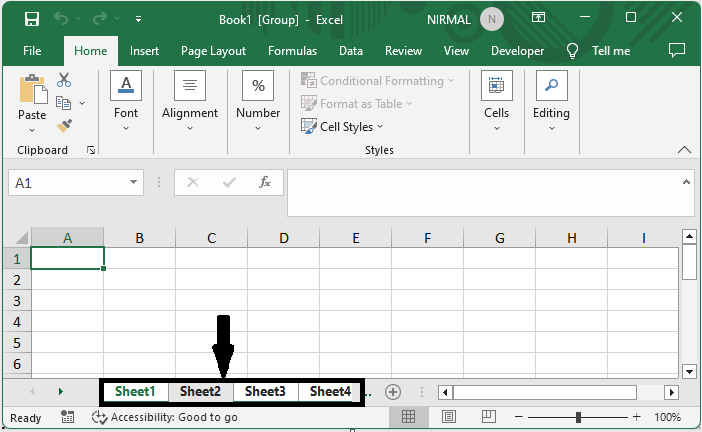Cancel entry with the X icon

pyautogui.click(x=193, y=182)
